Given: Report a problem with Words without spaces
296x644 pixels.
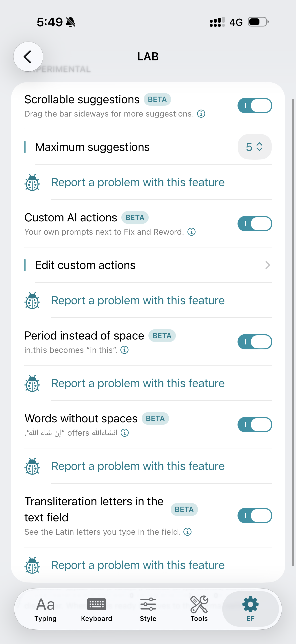Looking at the screenshot, I should 138,466.
